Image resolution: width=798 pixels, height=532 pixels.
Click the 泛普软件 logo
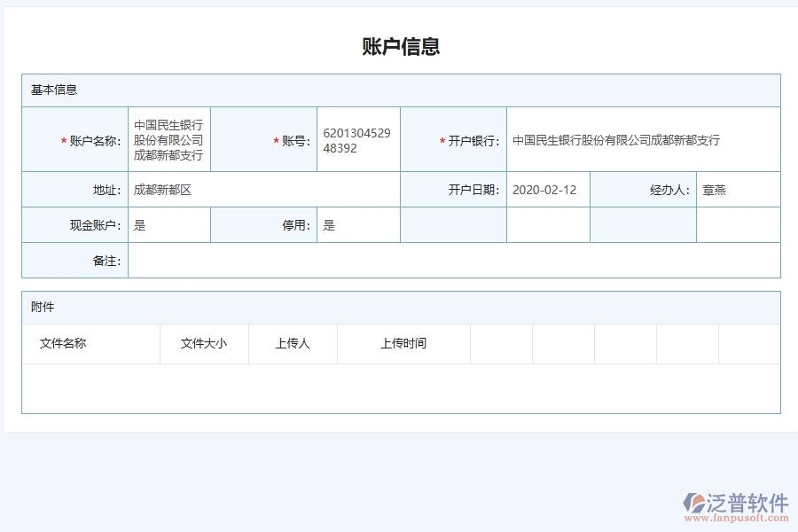[x=739, y=499]
